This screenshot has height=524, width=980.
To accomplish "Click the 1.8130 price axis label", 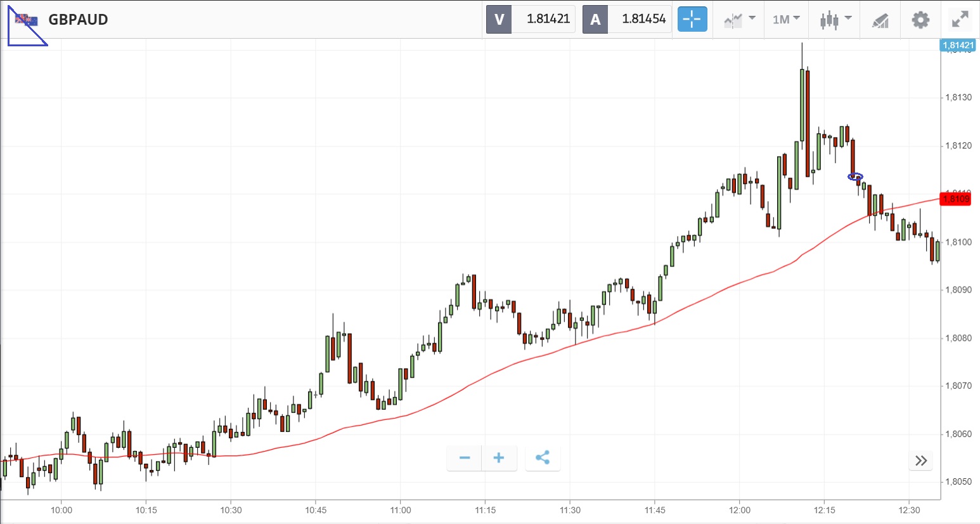I will (x=958, y=98).
